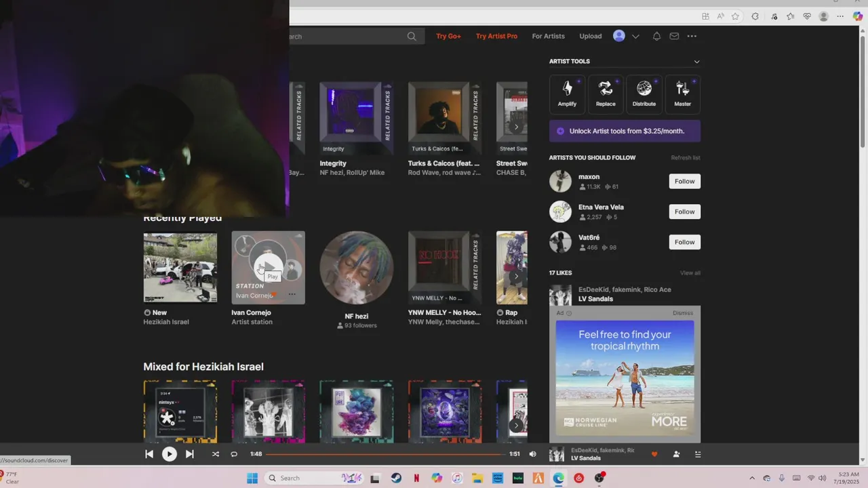Click Unlock Artist tools from $3.25/month banner

click(625, 131)
